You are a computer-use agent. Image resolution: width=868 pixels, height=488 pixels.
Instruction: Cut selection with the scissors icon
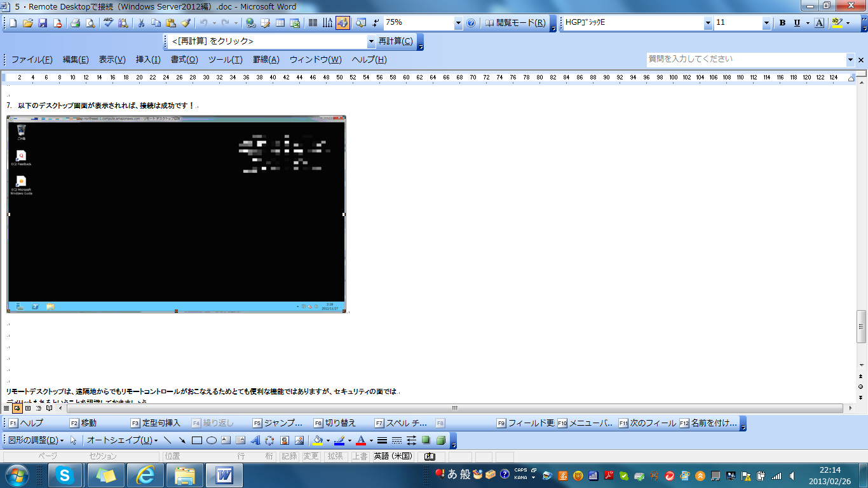tap(141, 23)
